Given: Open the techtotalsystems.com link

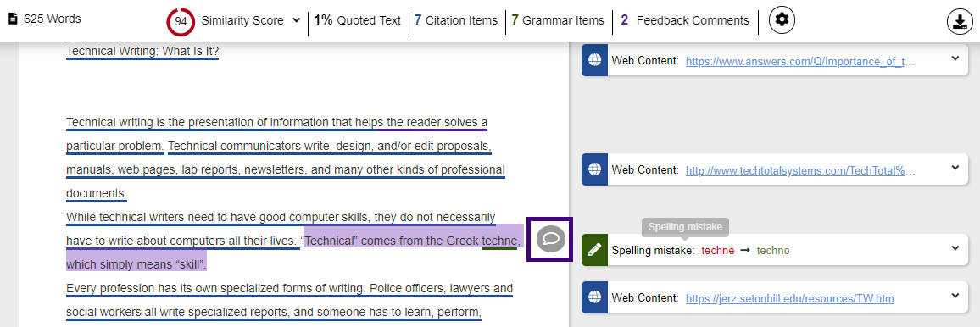Looking at the screenshot, I should pyautogui.click(x=800, y=170).
